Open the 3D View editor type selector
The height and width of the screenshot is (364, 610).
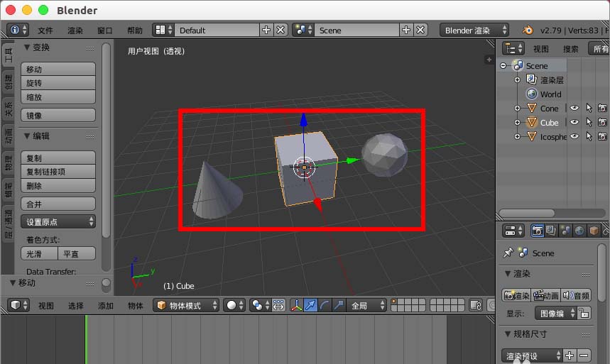click(18, 305)
